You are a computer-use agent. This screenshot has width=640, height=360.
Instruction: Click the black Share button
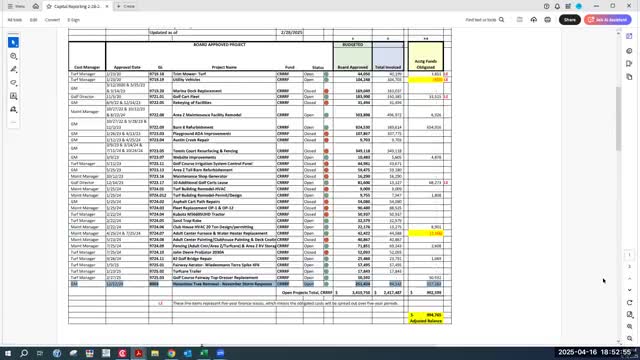(569, 20)
